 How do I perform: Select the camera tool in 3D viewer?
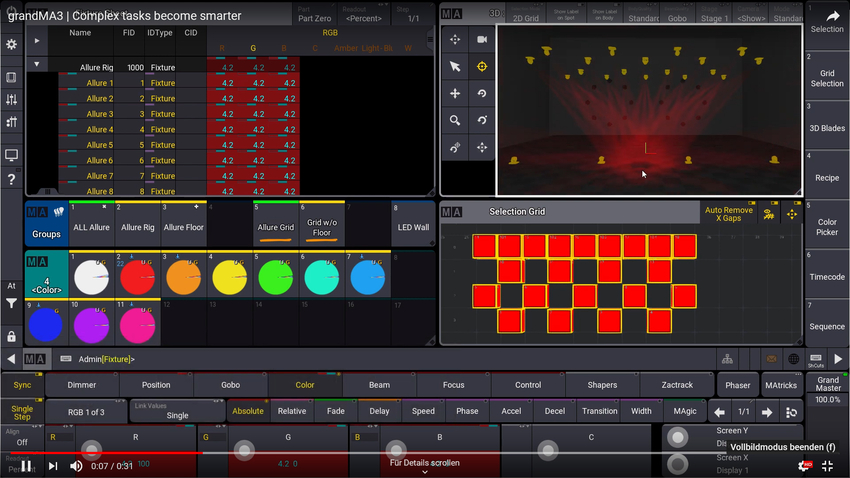pos(482,39)
